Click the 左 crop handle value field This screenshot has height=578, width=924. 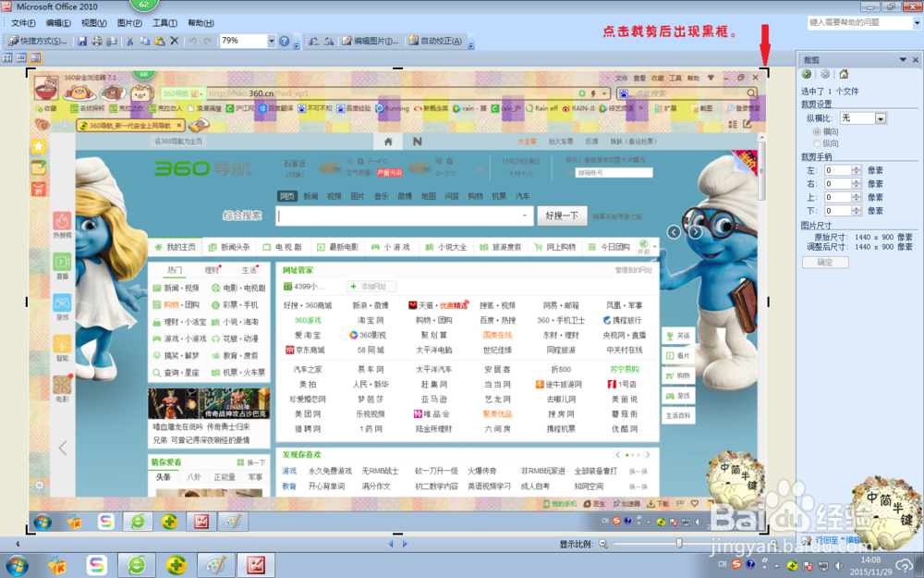point(837,170)
